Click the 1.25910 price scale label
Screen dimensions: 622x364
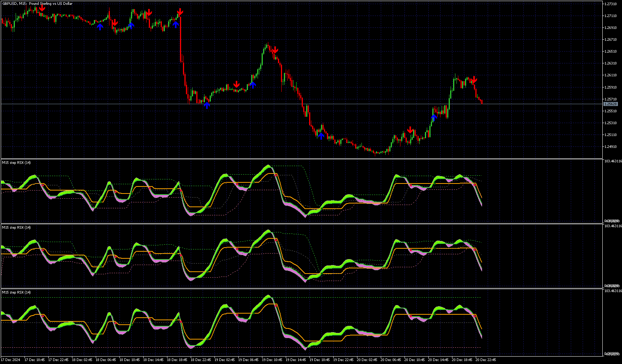610,87
